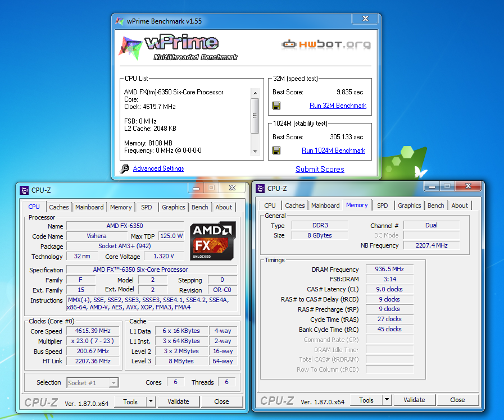
Task: Click CAS# Latency value 9.0 clocks
Action: pyautogui.click(x=389, y=289)
